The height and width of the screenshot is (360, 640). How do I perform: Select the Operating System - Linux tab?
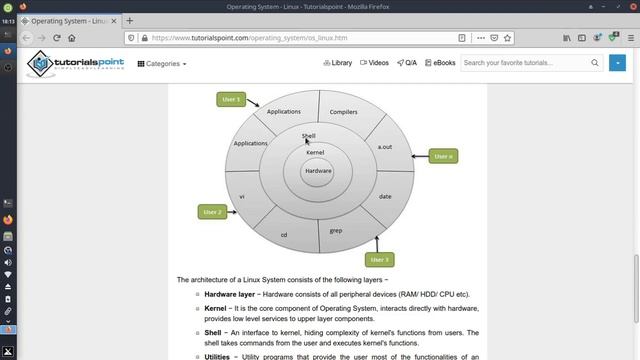point(69,21)
